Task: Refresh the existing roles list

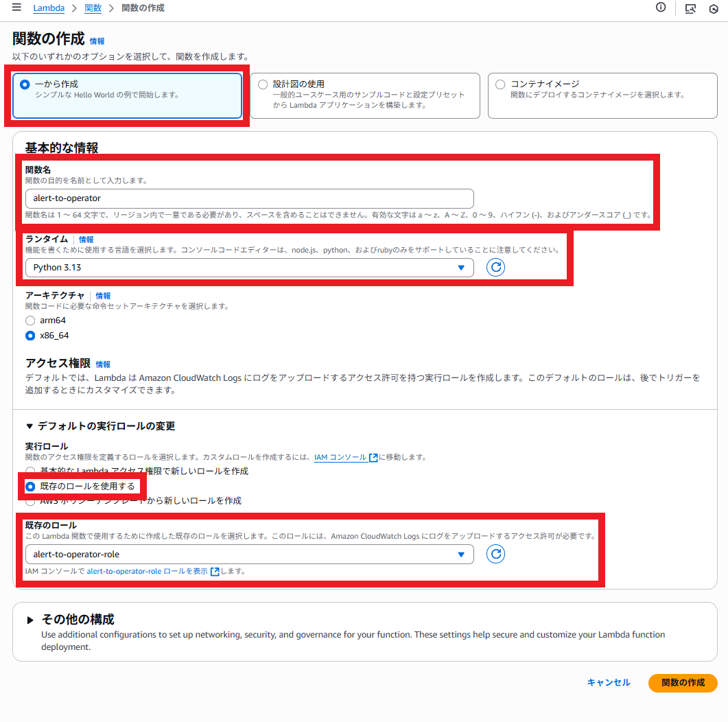Action: click(x=495, y=554)
